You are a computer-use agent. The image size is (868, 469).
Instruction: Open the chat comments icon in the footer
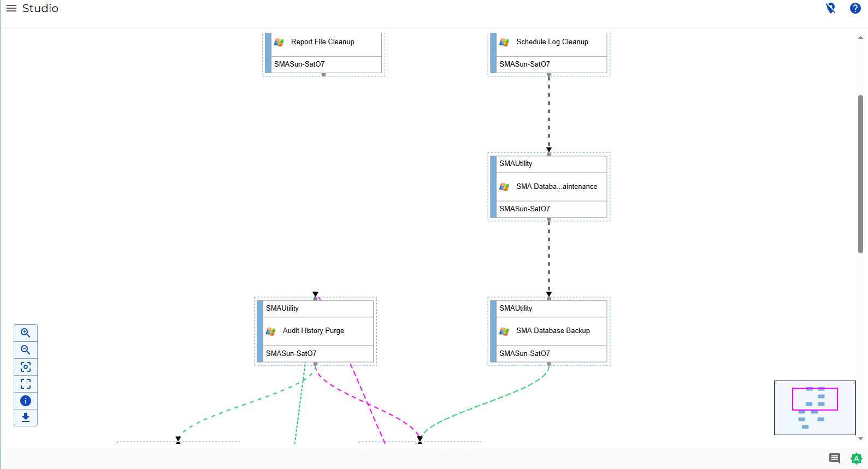[835, 459]
